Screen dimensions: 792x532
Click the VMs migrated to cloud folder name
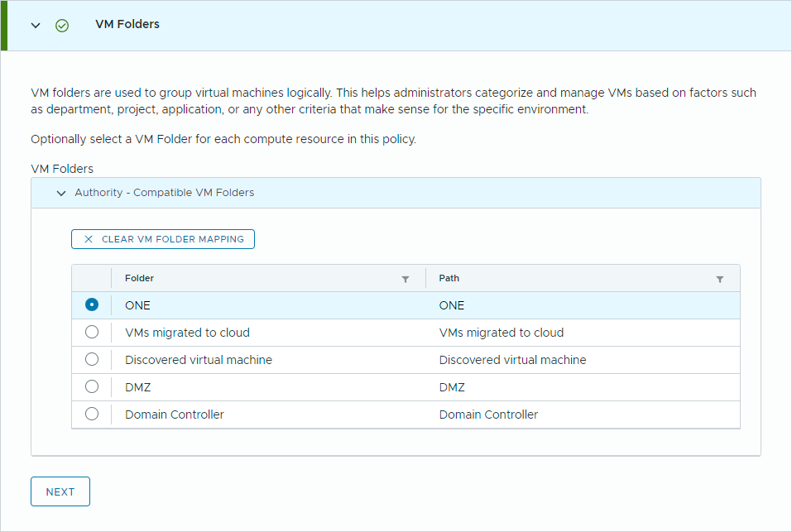pyautogui.click(x=187, y=333)
